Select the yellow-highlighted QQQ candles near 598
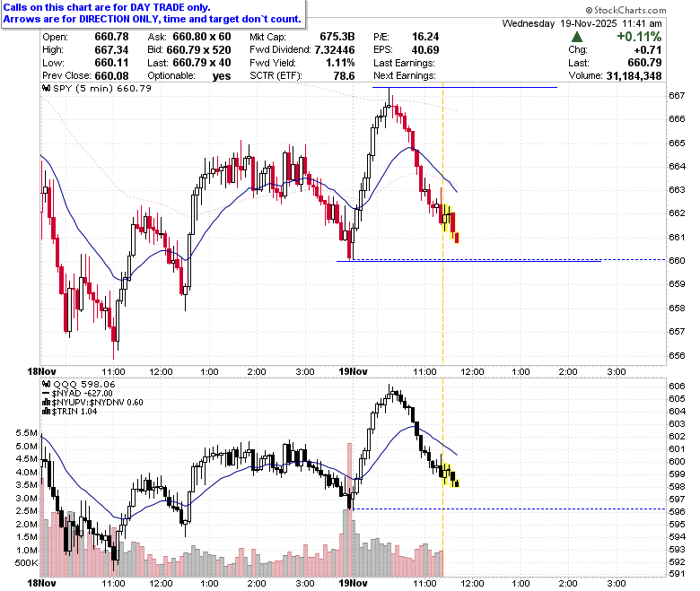700x591 pixels. (450, 475)
